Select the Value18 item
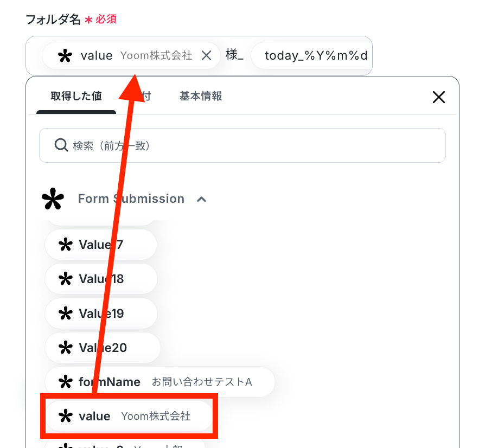The width and height of the screenshot is (498, 448). (x=101, y=279)
